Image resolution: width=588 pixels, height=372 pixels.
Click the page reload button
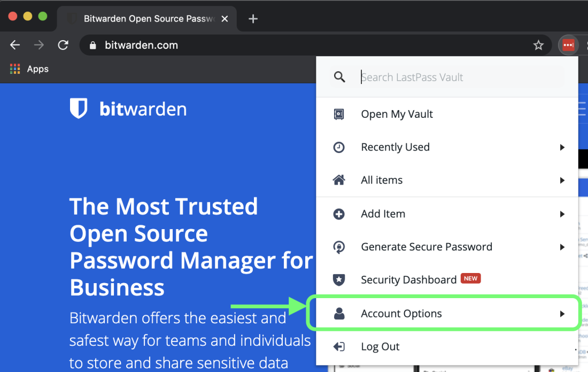(x=63, y=45)
